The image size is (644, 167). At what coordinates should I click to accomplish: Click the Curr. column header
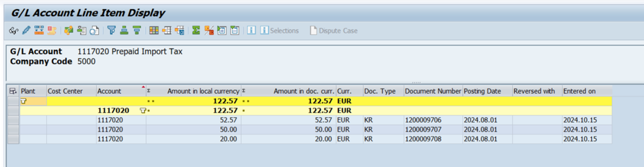349,91
